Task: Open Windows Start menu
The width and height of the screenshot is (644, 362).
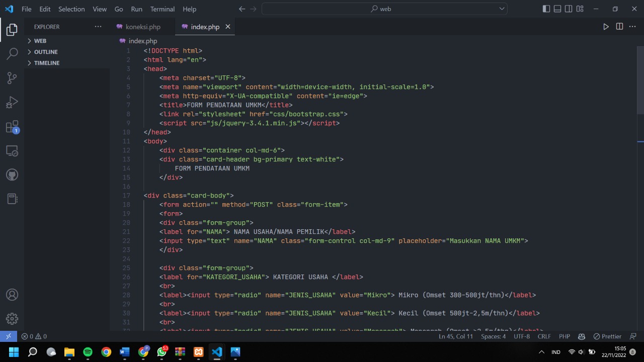Action: [x=14, y=352]
